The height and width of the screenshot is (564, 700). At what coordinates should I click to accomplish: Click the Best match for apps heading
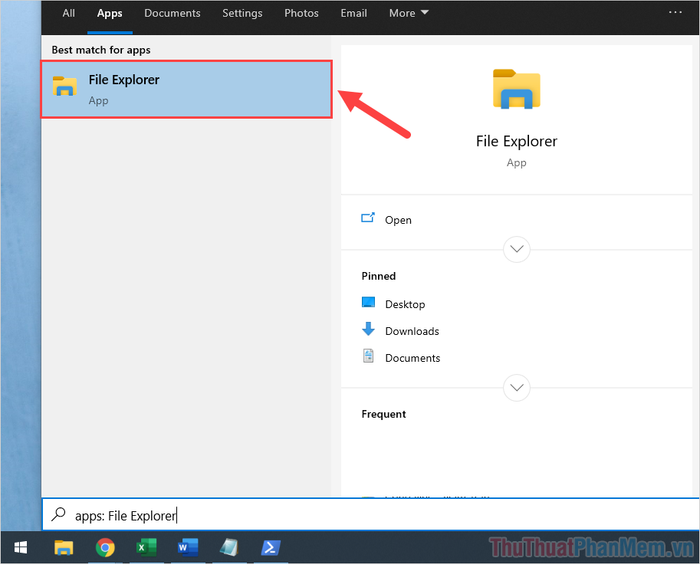101,50
